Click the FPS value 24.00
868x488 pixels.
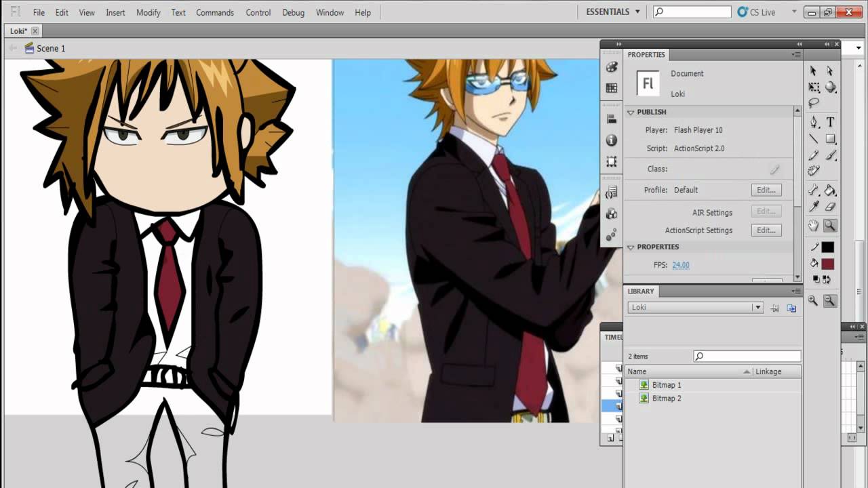681,265
